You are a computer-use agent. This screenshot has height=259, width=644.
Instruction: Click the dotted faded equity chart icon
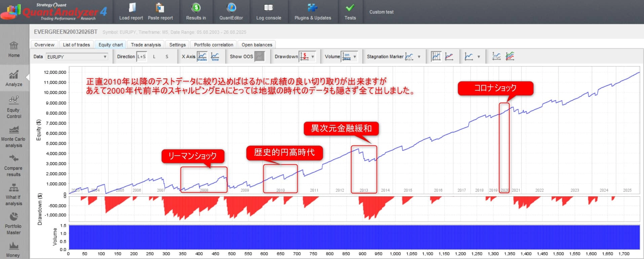pyautogui.click(x=496, y=56)
